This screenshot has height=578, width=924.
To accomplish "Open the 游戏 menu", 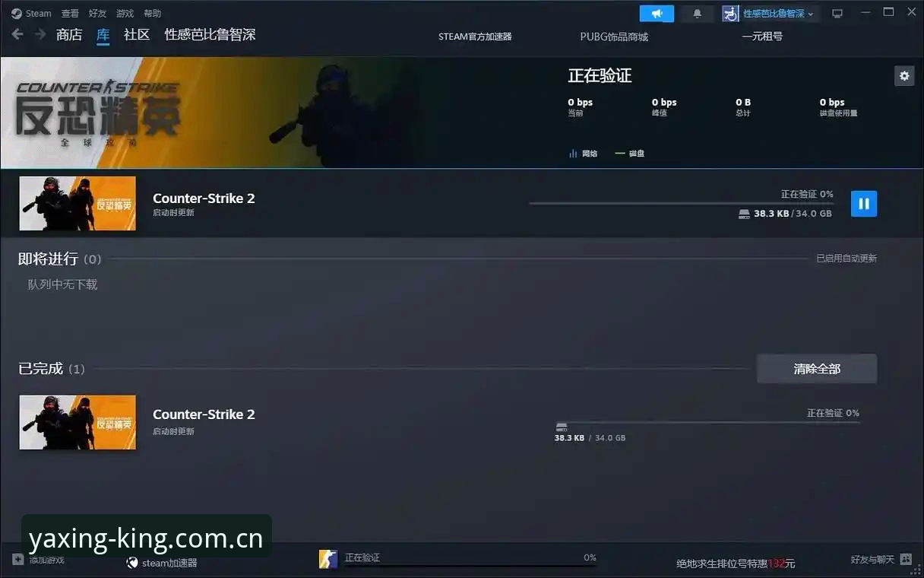I will (x=125, y=13).
